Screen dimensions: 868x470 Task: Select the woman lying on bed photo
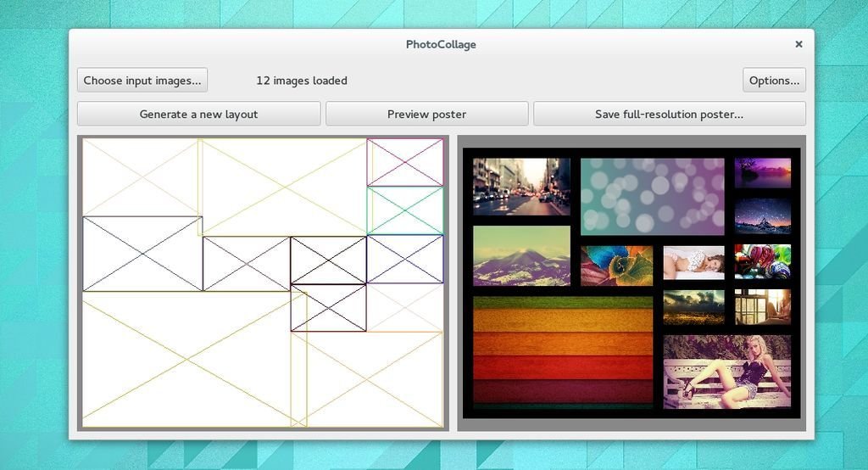(x=693, y=263)
